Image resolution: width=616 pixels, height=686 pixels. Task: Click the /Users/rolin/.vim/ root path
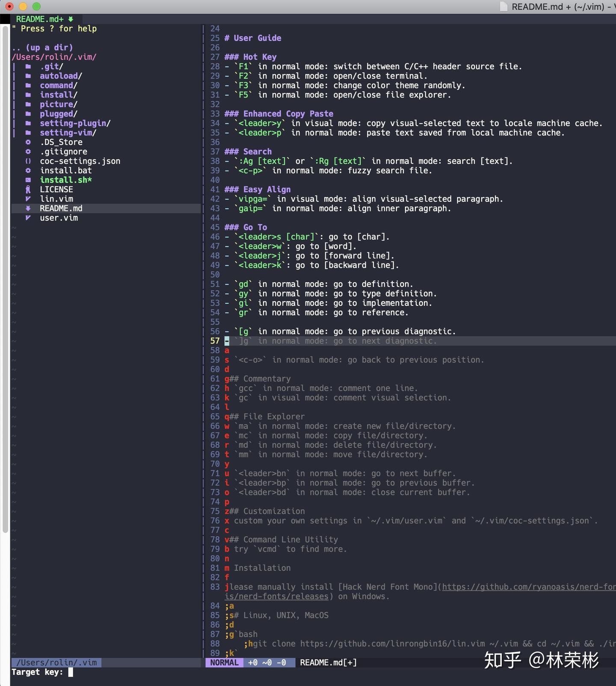[x=54, y=57]
